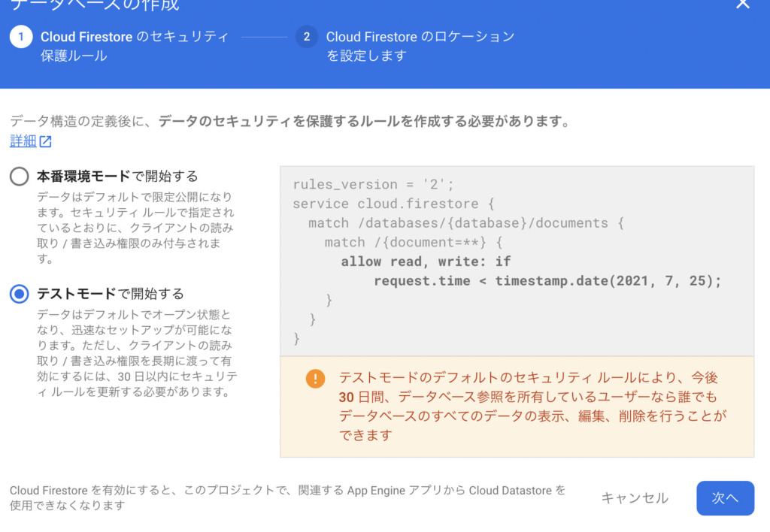The height and width of the screenshot is (532, 770).
Task: Click the 次へ button
Action: tap(725, 497)
